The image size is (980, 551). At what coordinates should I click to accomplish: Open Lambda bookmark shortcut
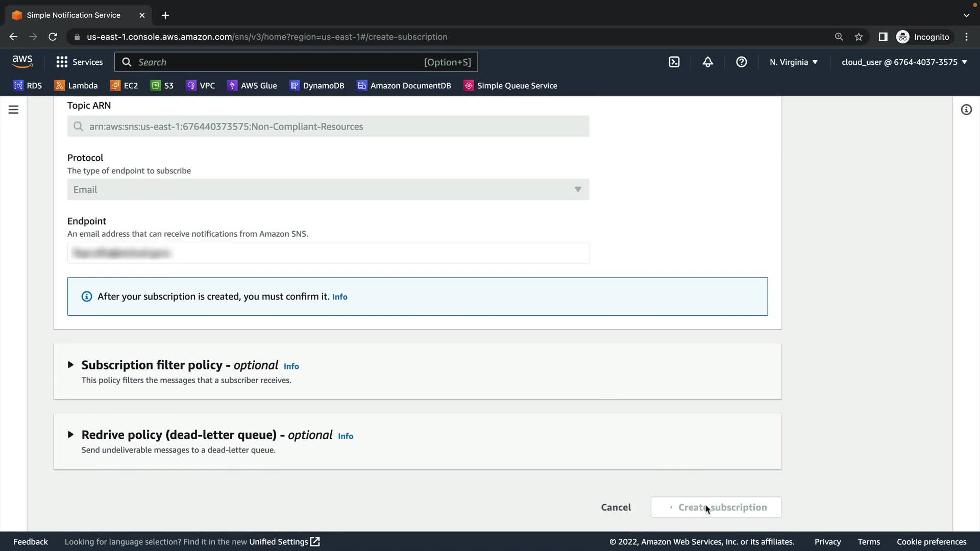pyautogui.click(x=76, y=86)
